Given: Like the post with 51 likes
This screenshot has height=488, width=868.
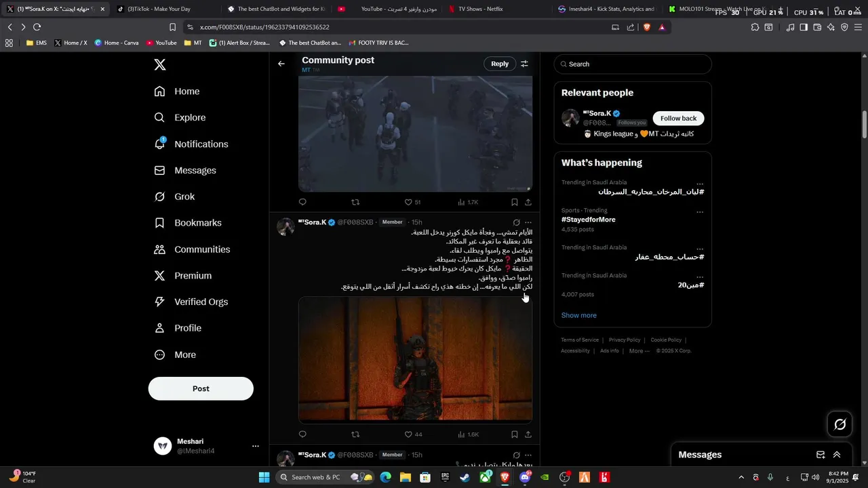Looking at the screenshot, I should 412,202.
